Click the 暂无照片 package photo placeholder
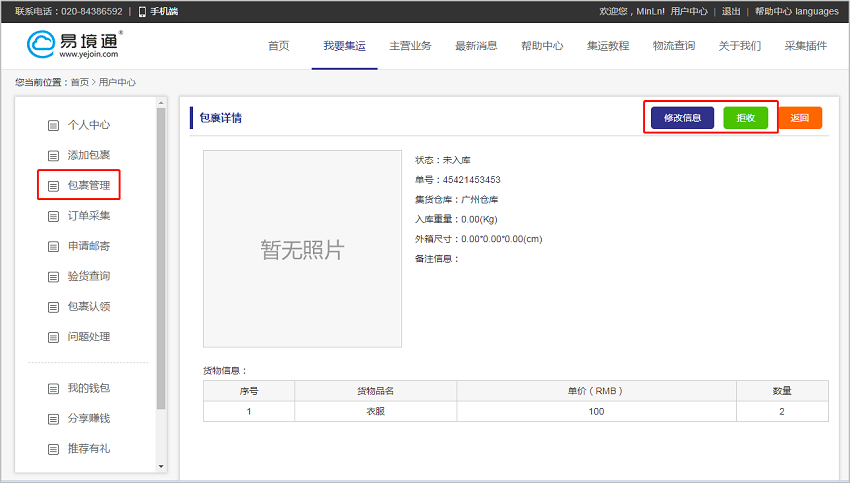The height and width of the screenshot is (483, 850). [x=302, y=249]
